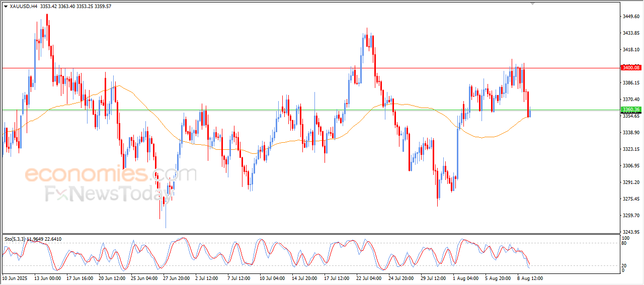Click the Sto(5,3,3) indicator label
This screenshot has width=644, height=285.
click(16, 239)
